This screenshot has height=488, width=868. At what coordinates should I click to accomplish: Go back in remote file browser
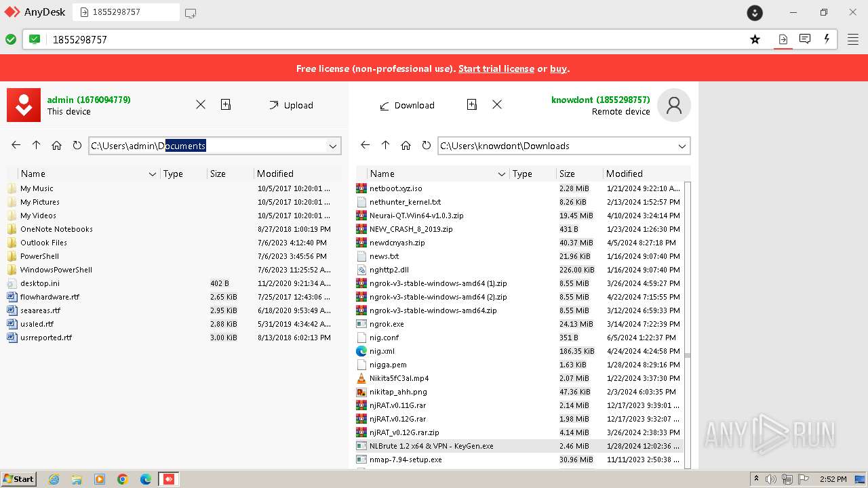click(365, 145)
